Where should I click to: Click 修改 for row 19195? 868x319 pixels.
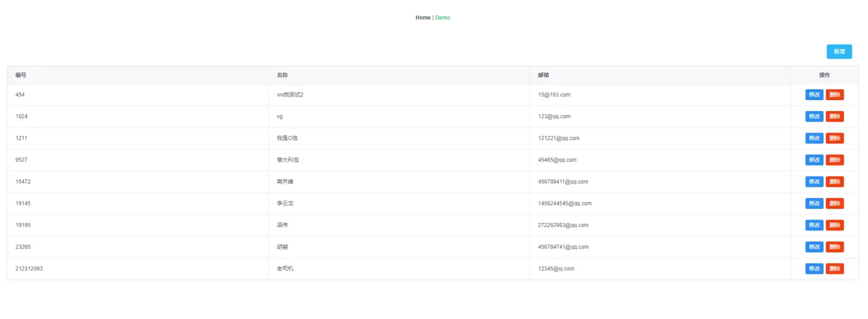point(814,225)
